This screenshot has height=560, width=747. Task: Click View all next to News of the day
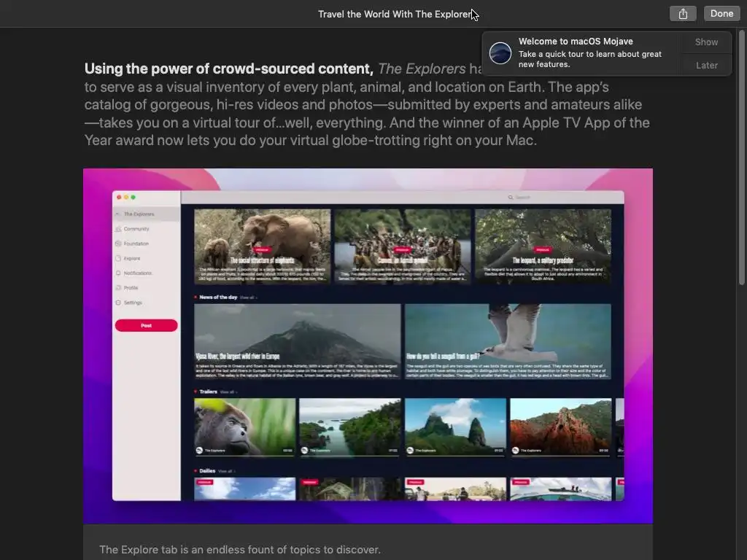coord(248,297)
